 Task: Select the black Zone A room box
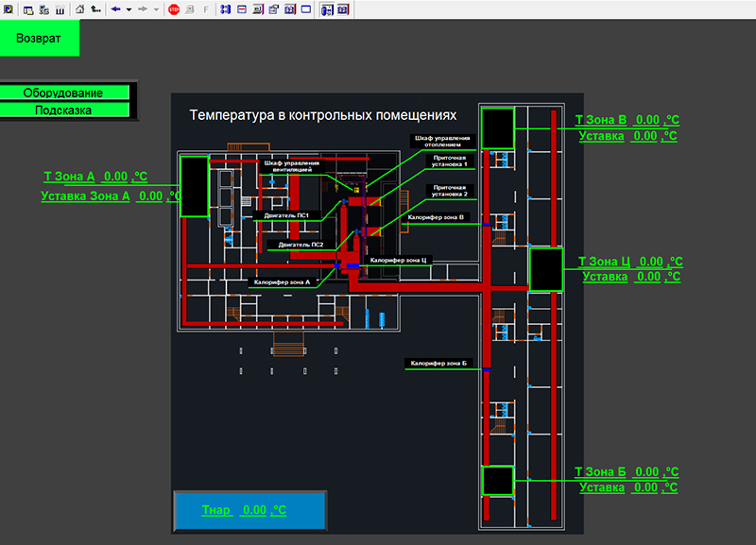click(x=194, y=186)
